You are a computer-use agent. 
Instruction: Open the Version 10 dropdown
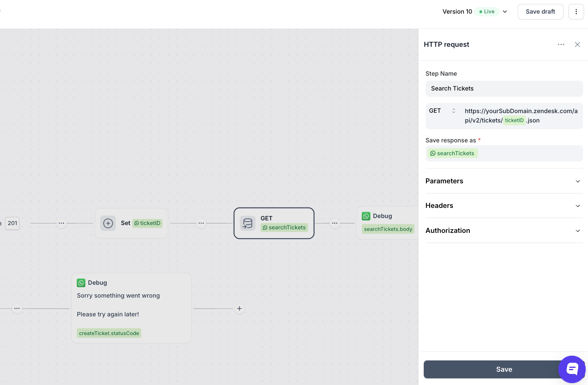click(505, 12)
